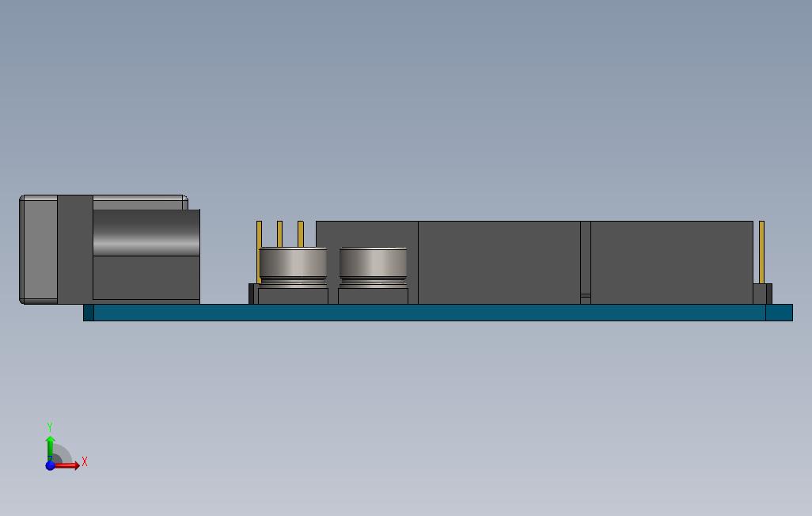Screen dimensions: 812x516
Task: Select the third gold pin beside the header block
Action: [x=301, y=234]
